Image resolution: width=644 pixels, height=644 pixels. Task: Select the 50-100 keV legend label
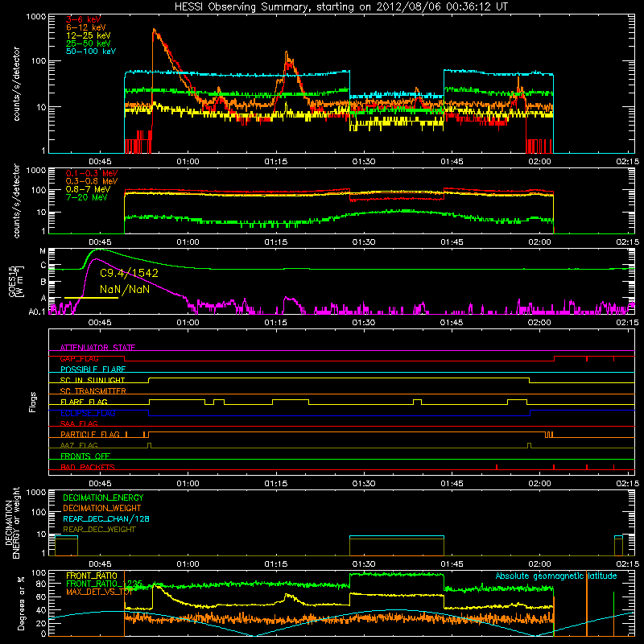pyautogui.click(x=90, y=52)
